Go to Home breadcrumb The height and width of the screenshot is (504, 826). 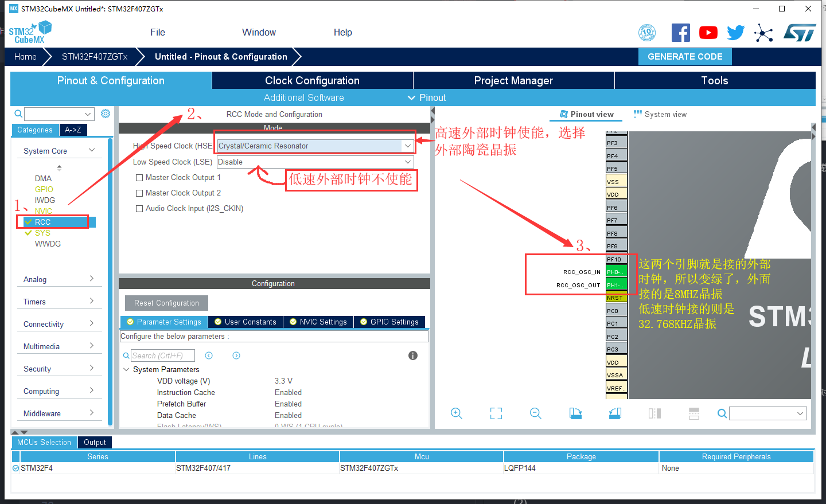25,57
